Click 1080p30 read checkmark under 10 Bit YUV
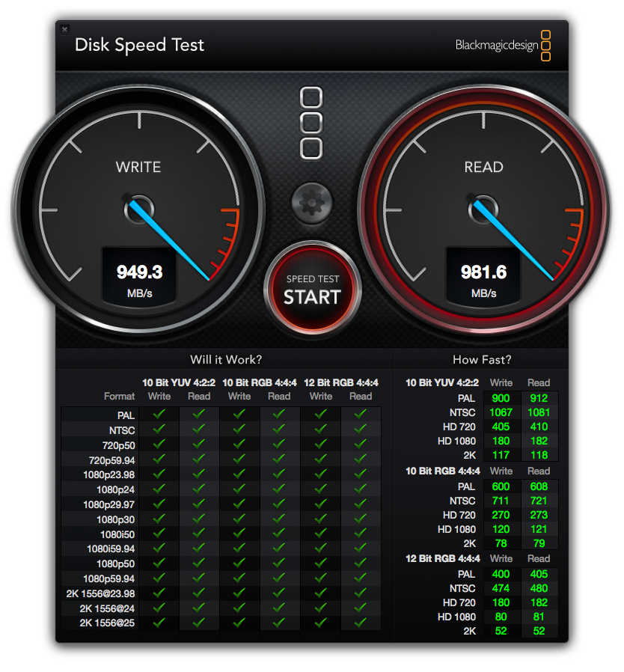Screen dimensions: 624x672 199,518
